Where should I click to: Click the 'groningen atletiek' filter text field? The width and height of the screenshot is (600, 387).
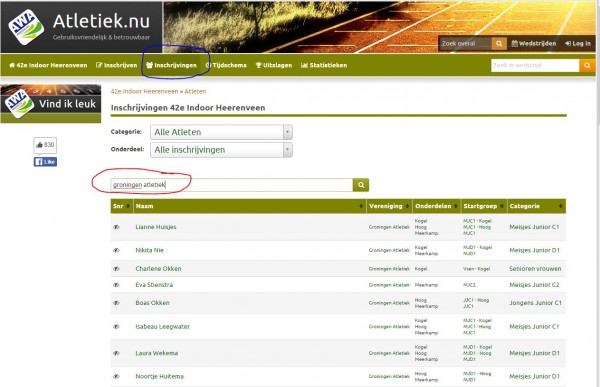232,185
